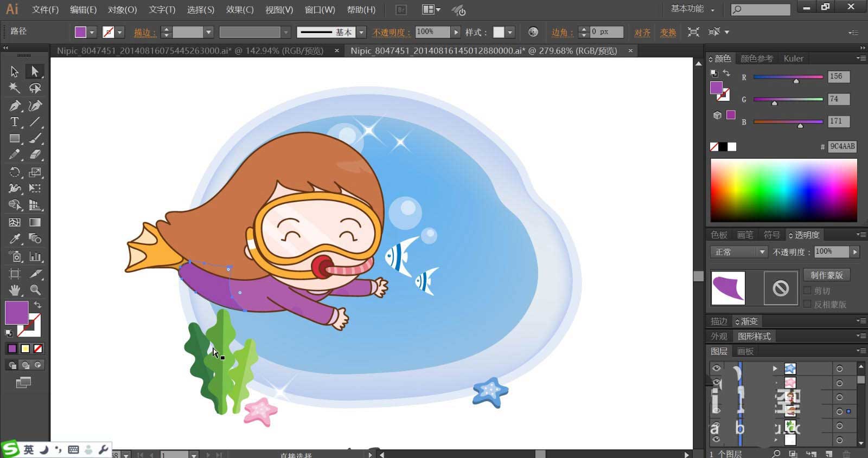
Task: Open the 效果(C) menu
Action: click(239, 10)
